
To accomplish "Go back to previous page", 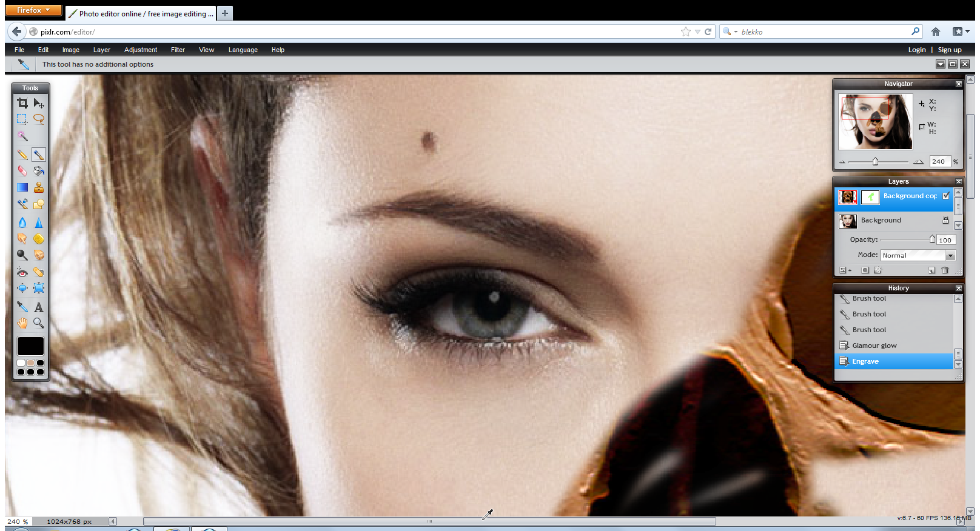I will coord(16,32).
